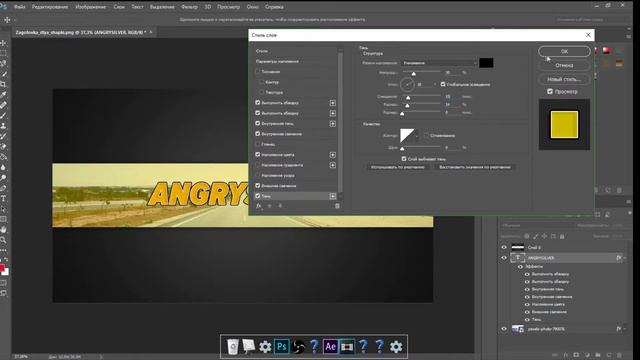Screen dimensions: 640x360
Task: Select the Brush tool
Action: tap(3, 116)
